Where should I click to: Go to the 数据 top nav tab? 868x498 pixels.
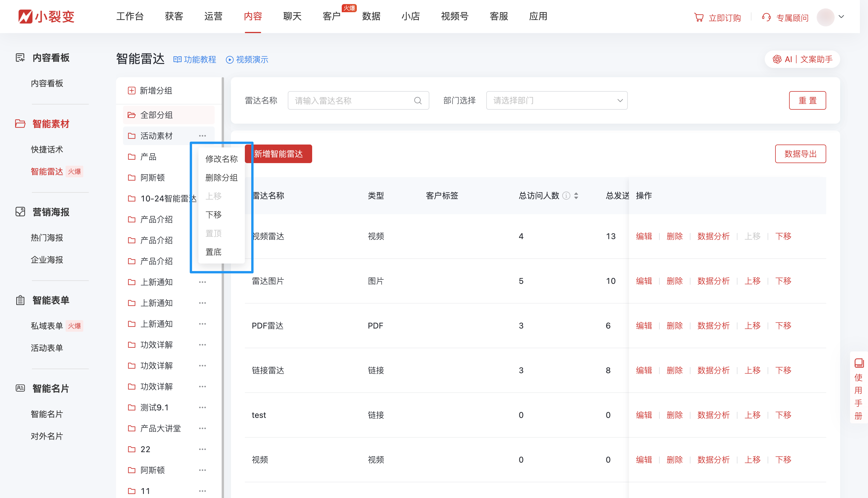(371, 16)
